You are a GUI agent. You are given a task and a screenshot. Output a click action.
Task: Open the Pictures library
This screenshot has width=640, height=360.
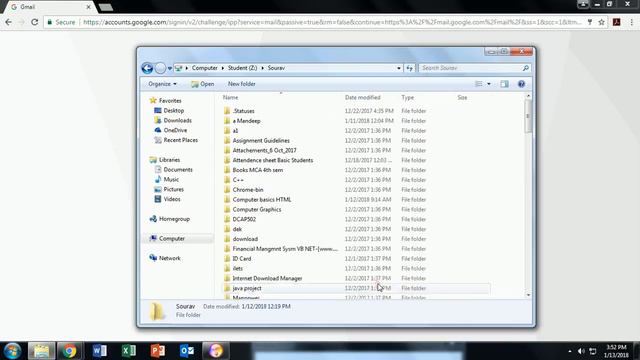(x=169, y=189)
